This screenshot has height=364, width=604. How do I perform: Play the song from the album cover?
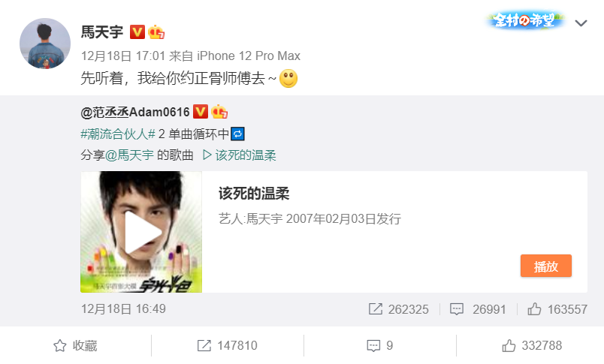click(141, 232)
